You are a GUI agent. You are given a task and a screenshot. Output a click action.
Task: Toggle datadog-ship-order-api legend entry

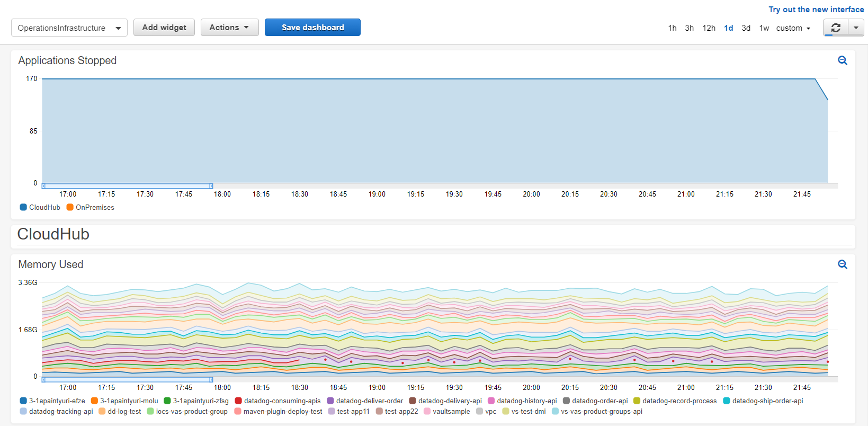pos(763,401)
